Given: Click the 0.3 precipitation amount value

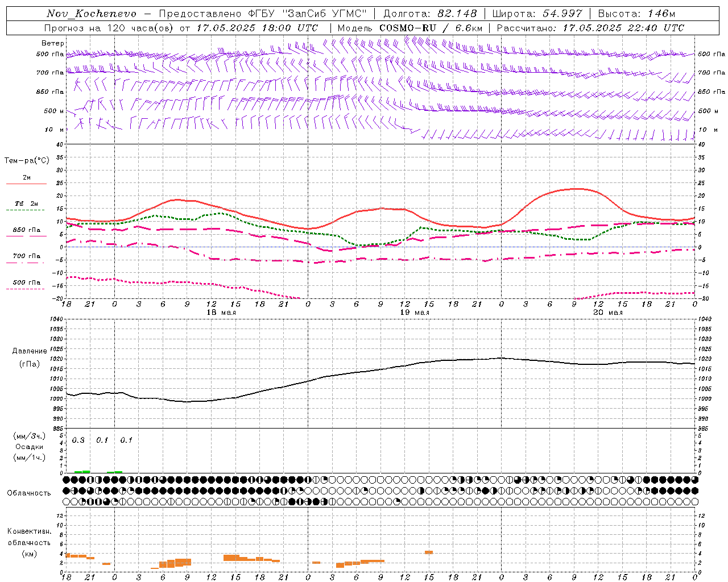Looking at the screenshot, I should (78, 440).
